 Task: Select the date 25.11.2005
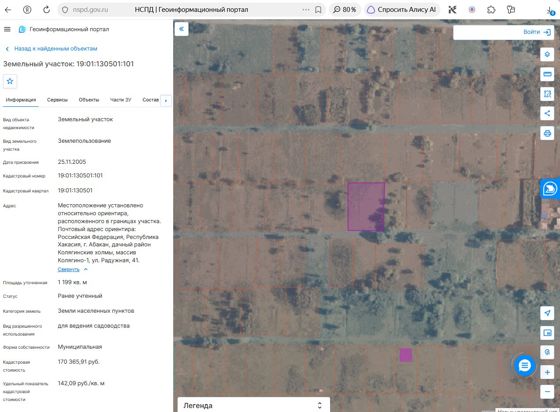[x=72, y=162]
